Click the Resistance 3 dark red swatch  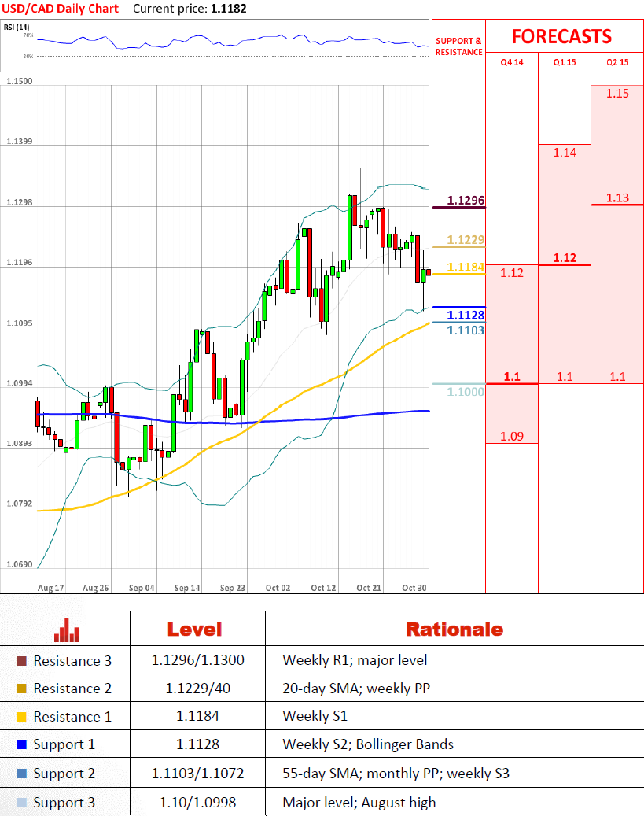click(21, 661)
